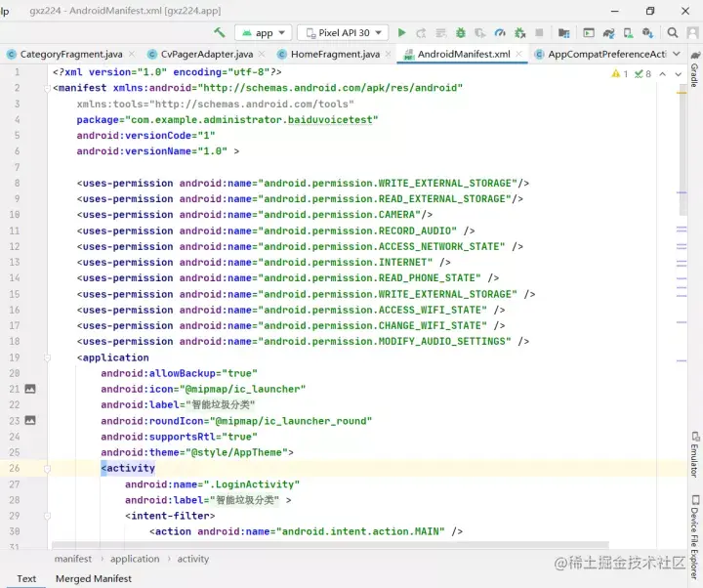Click the vertical scrollbar thumb on right
The width and height of the screenshot is (703, 588).
point(682,149)
